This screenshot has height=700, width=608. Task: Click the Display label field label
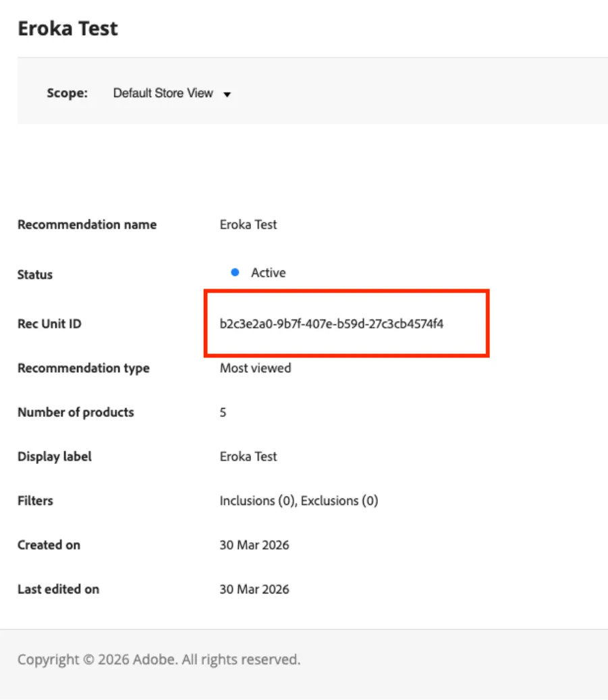point(55,457)
